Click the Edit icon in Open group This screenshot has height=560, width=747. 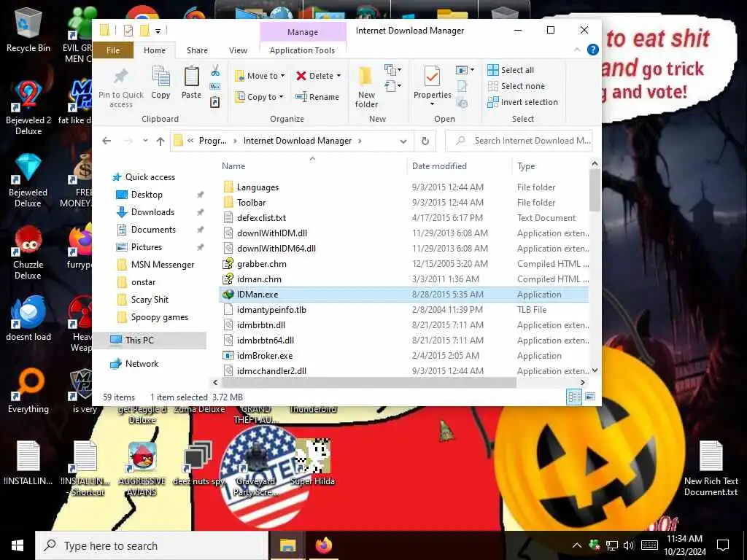click(462, 86)
